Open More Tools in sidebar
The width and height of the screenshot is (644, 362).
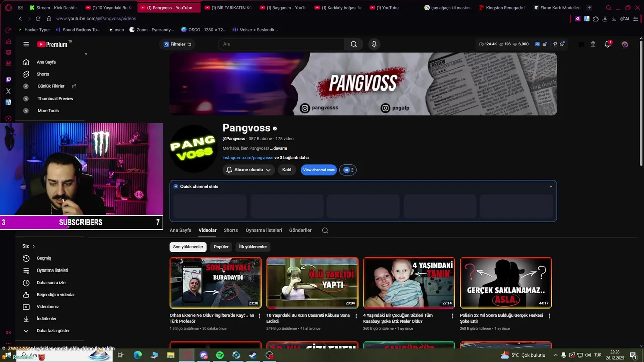click(x=48, y=111)
